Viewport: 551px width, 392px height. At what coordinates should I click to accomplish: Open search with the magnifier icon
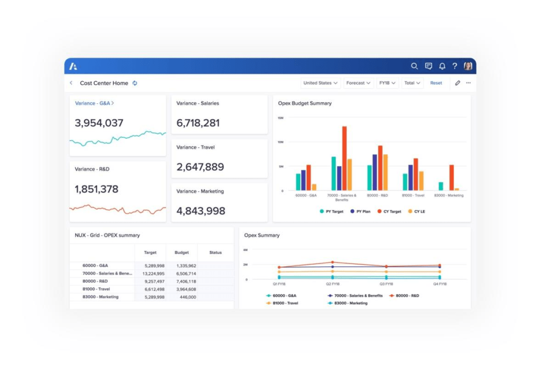414,66
